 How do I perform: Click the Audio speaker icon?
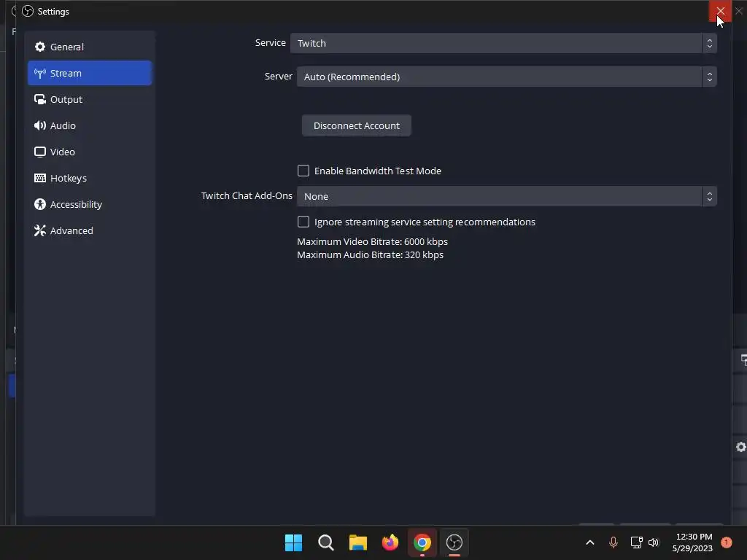(40, 125)
